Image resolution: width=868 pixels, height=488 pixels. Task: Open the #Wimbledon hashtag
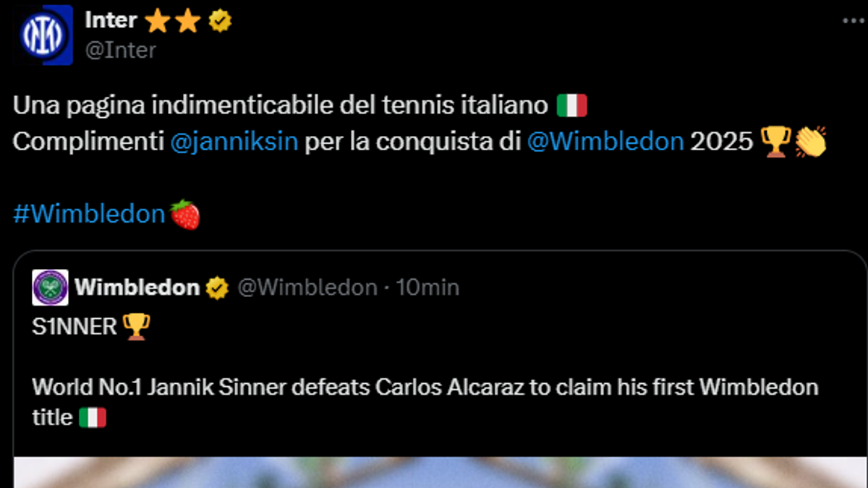[x=90, y=214]
